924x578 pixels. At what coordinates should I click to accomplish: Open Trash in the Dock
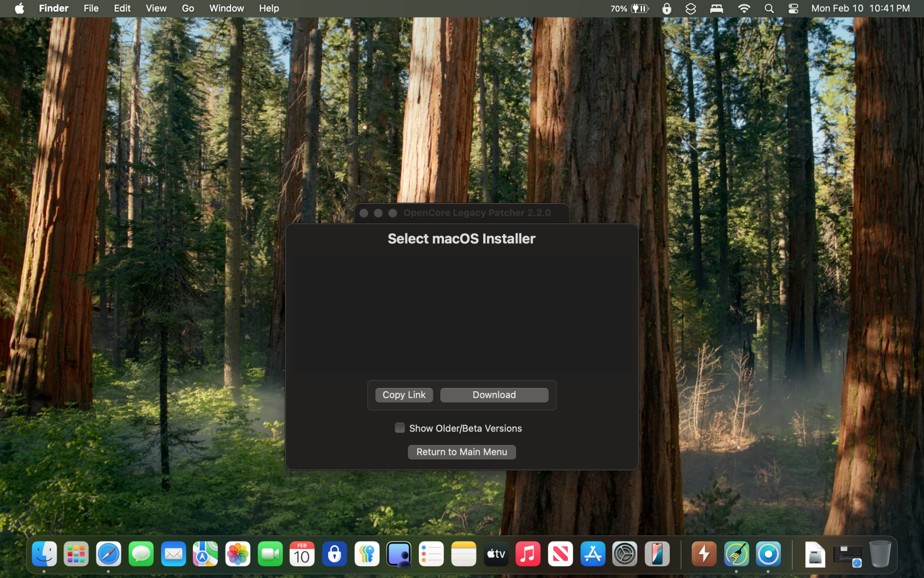coord(880,554)
